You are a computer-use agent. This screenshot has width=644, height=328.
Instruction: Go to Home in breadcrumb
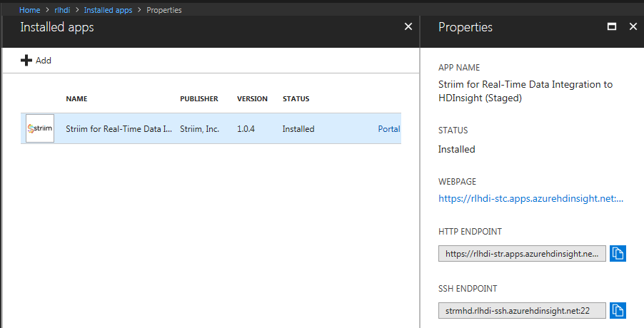29,10
